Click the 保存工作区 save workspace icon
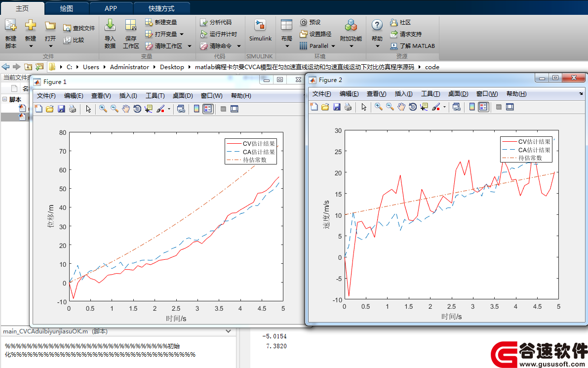This screenshot has width=588, height=368. tap(130, 26)
